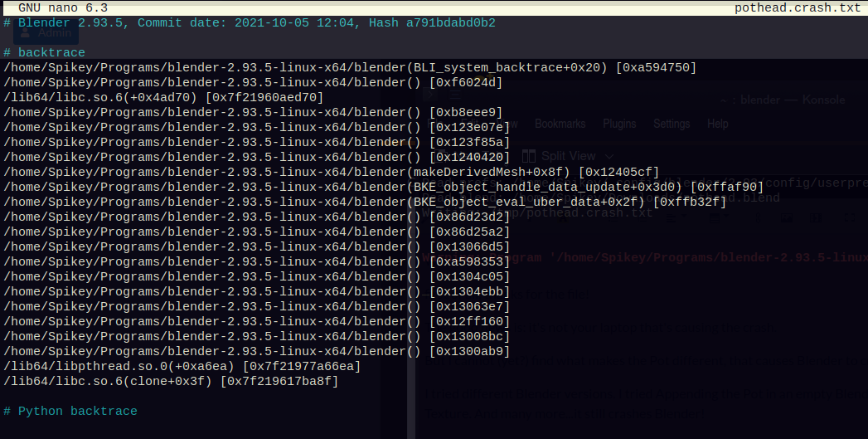This screenshot has width=868, height=439.
Task: Click the address [0xa594750]
Action: [x=656, y=67]
